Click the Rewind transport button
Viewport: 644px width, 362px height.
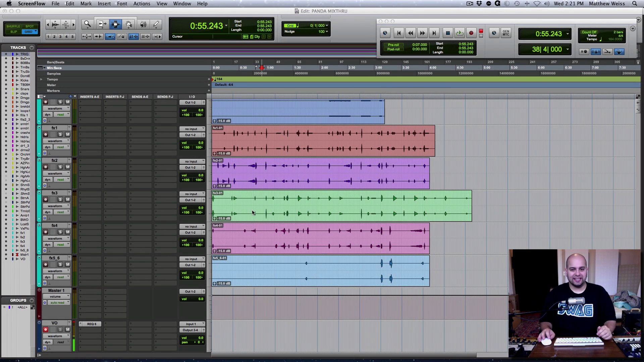[411, 33]
